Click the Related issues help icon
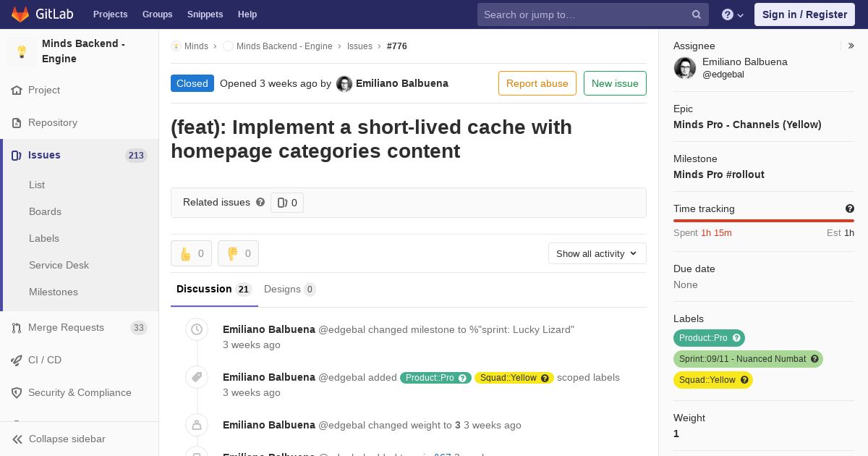The width and height of the screenshot is (868, 456). 260,203
